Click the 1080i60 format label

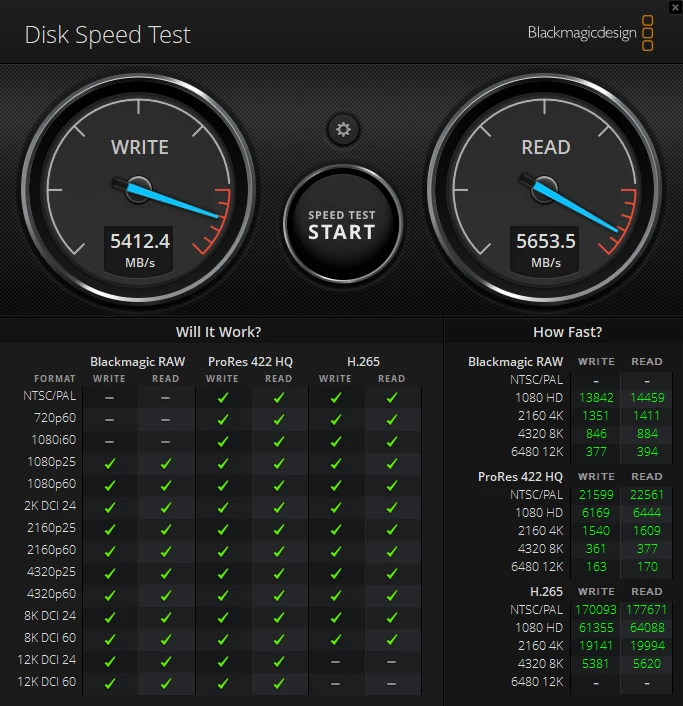point(54,439)
